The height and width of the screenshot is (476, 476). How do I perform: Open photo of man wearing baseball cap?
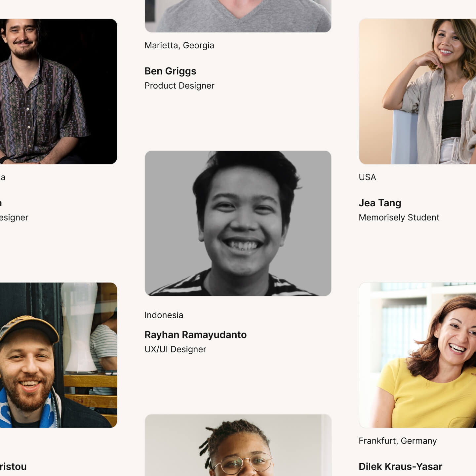click(58, 355)
